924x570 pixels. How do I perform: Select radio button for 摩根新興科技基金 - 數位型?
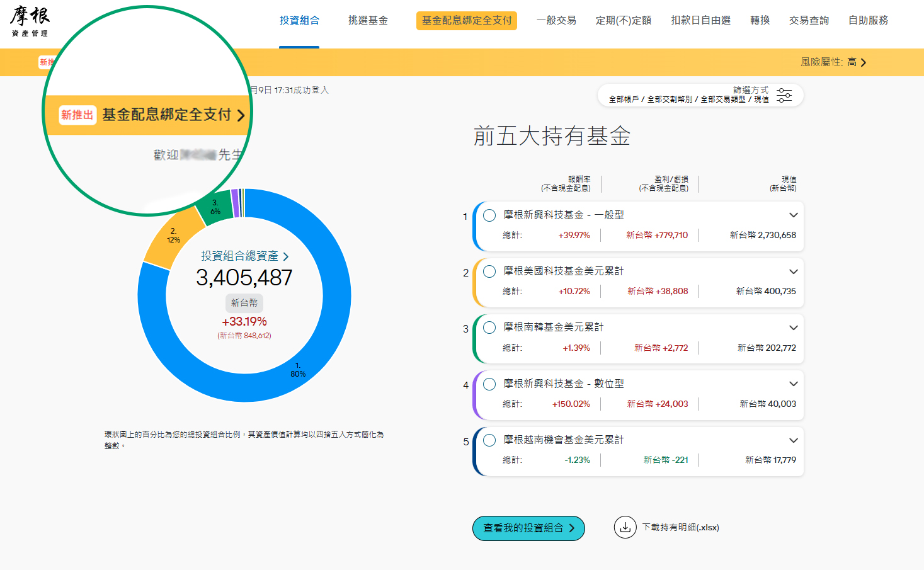[489, 384]
